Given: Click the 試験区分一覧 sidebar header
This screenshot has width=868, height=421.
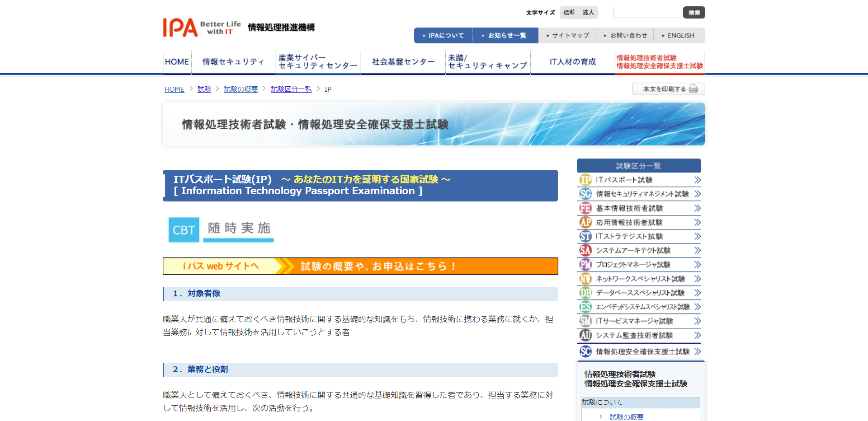Looking at the screenshot, I should (639, 166).
